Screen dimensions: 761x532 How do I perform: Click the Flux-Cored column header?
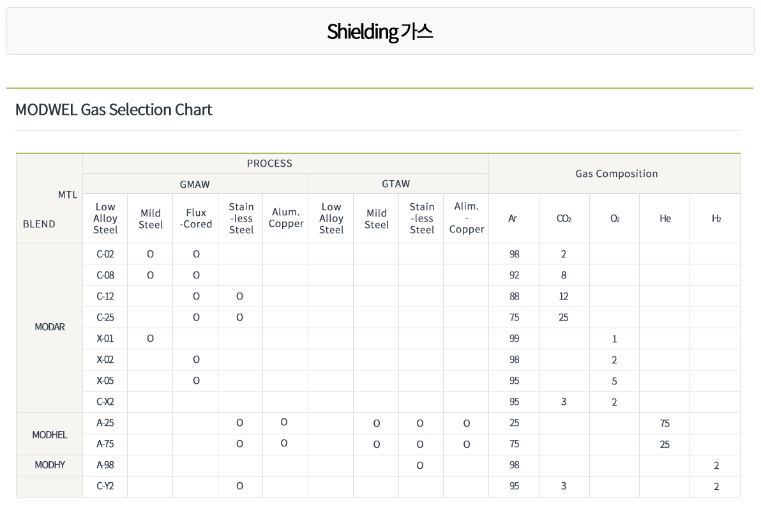tap(195, 218)
